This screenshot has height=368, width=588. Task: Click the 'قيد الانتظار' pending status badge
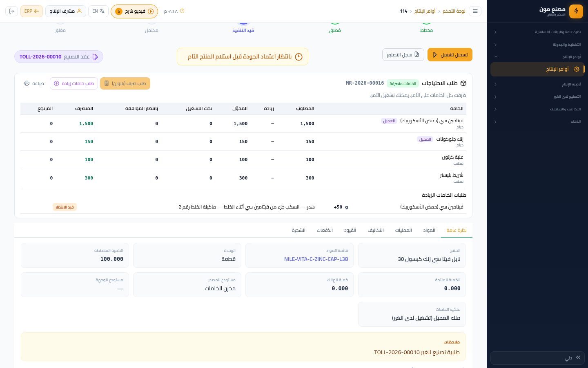point(65,207)
